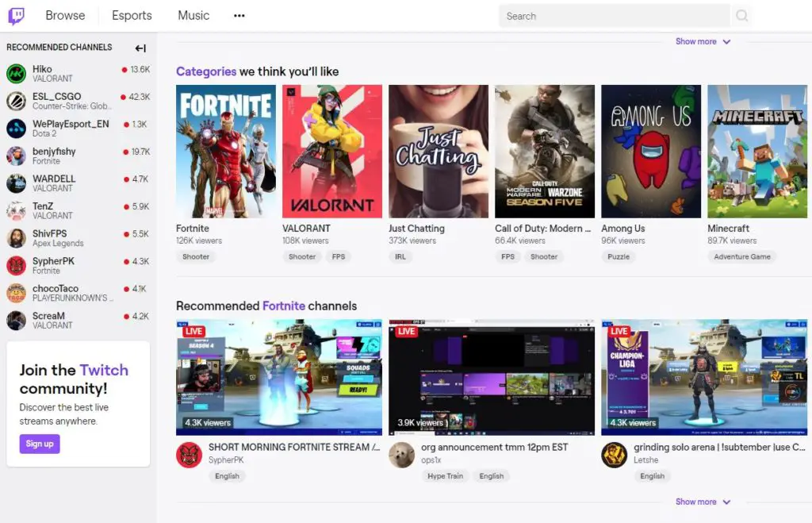Expand Show more under Fortnite channels
The height and width of the screenshot is (523, 812).
click(x=703, y=502)
